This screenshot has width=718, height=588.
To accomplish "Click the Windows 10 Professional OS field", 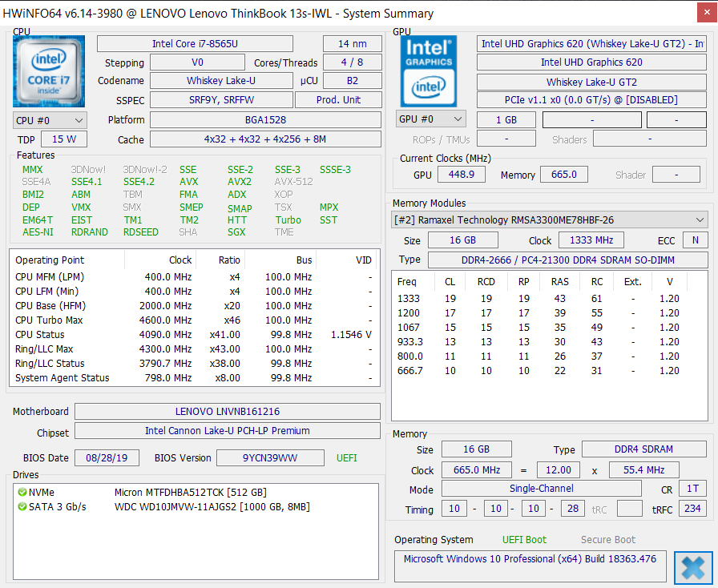I will (530, 566).
